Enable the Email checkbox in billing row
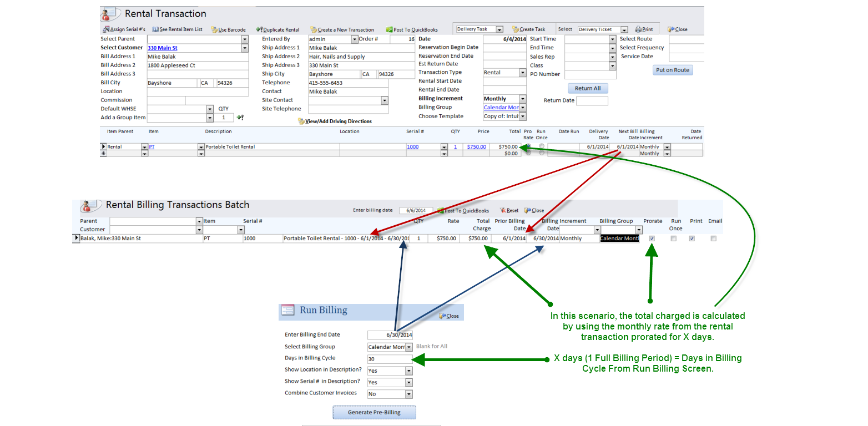The width and height of the screenshot is (868, 426). tap(714, 239)
